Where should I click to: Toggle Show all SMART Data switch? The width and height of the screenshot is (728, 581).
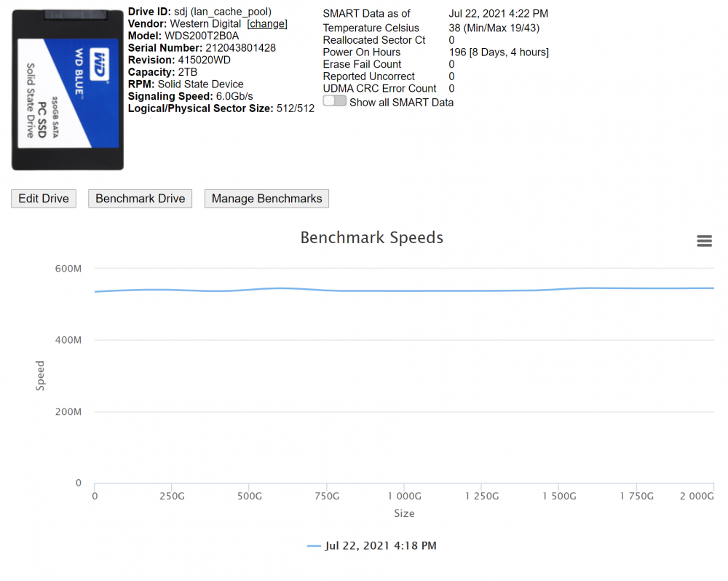point(334,101)
